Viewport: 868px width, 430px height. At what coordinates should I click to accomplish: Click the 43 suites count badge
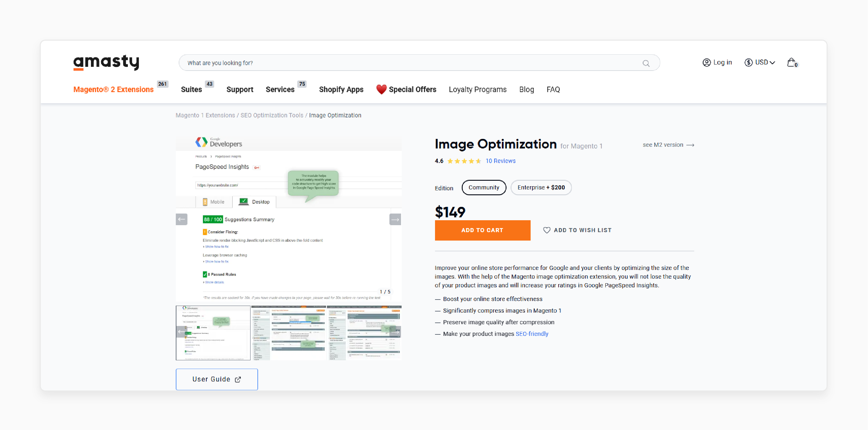210,84
